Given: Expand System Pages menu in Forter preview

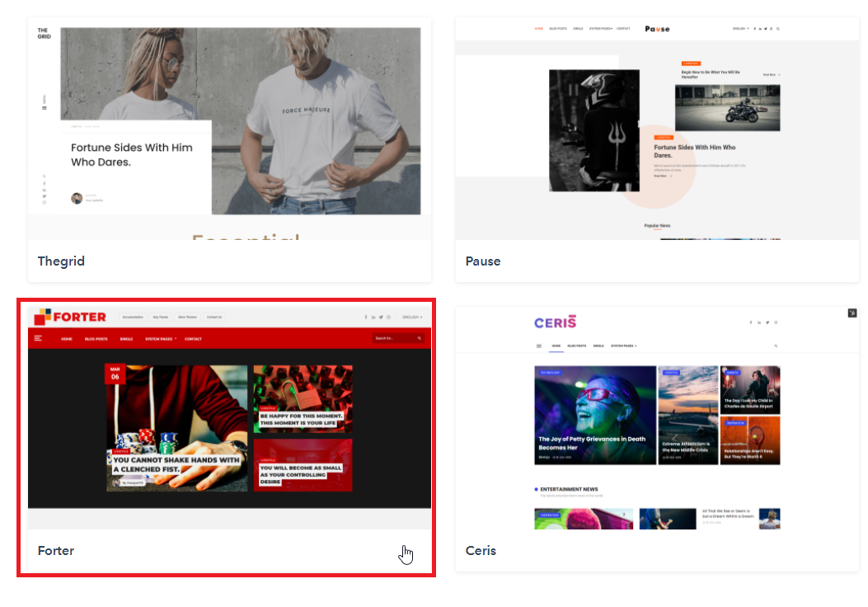Looking at the screenshot, I should (x=161, y=338).
